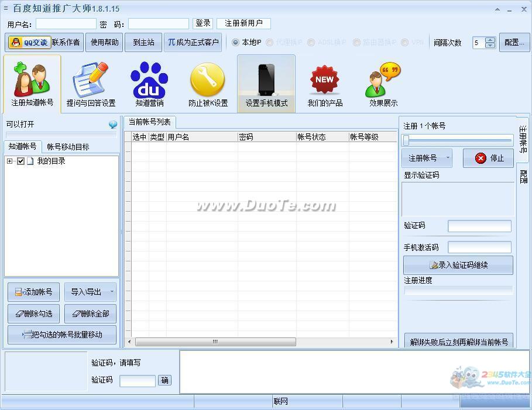Increase the 间隔次数 spinner value
The image size is (532, 410).
(x=490, y=39)
